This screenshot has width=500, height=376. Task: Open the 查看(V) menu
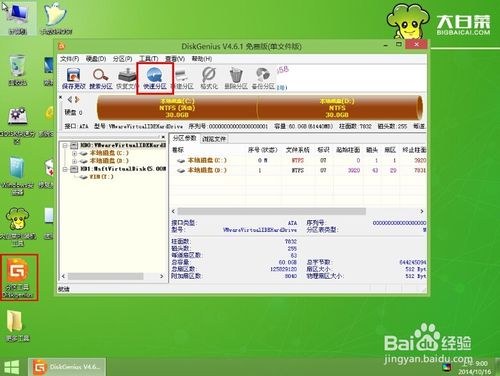pos(175,59)
